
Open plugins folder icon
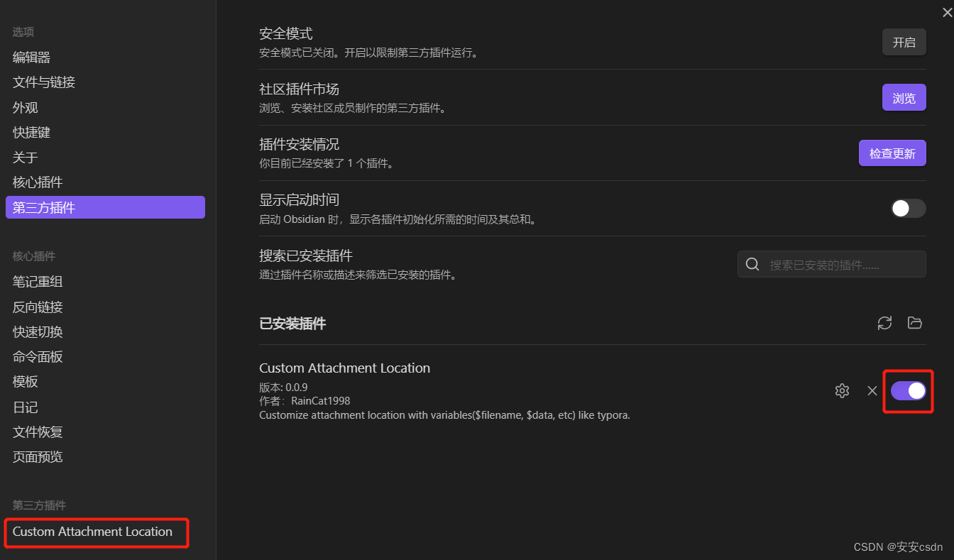pos(915,323)
